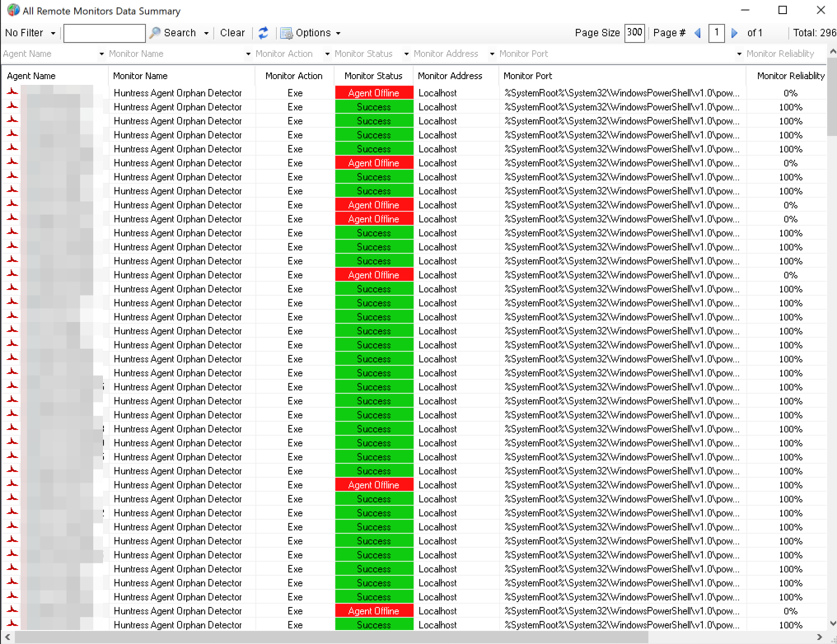Click the Search button with magnifier

pos(173,33)
